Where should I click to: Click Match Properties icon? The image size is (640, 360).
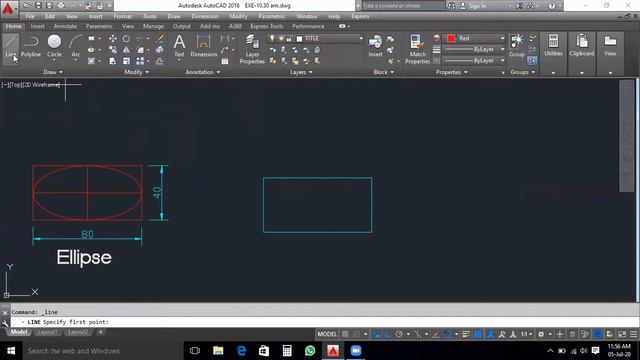(417, 49)
